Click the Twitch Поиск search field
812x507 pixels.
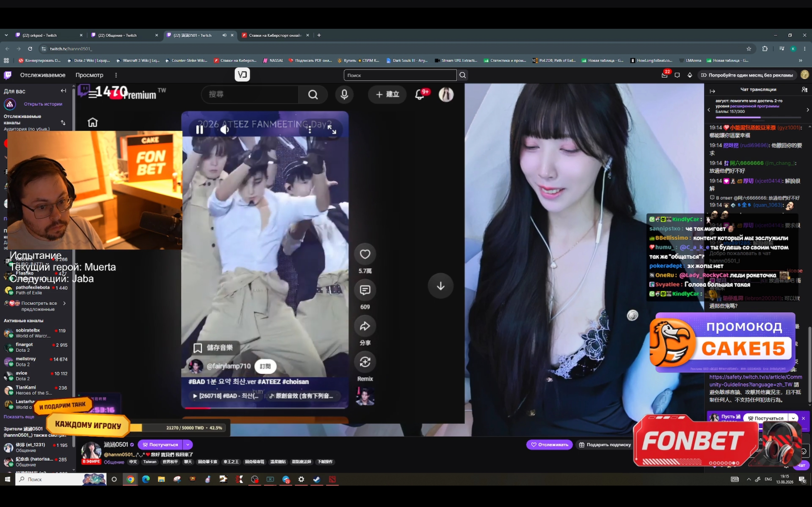point(400,75)
